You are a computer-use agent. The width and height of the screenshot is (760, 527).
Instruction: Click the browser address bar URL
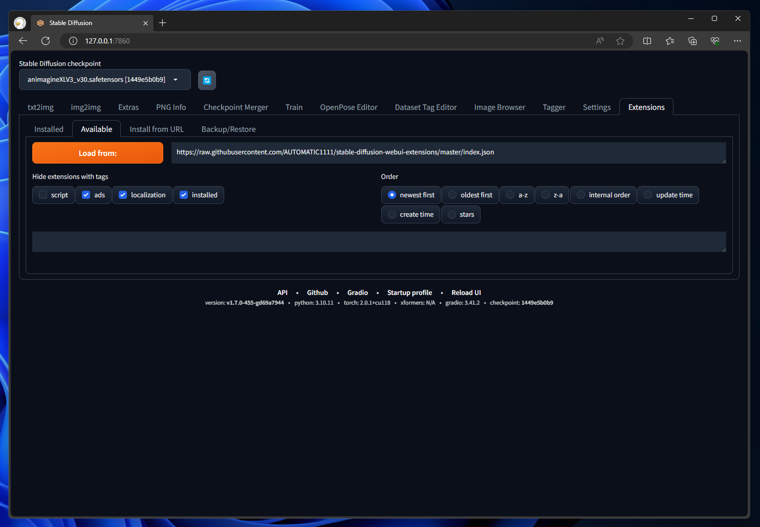point(108,41)
